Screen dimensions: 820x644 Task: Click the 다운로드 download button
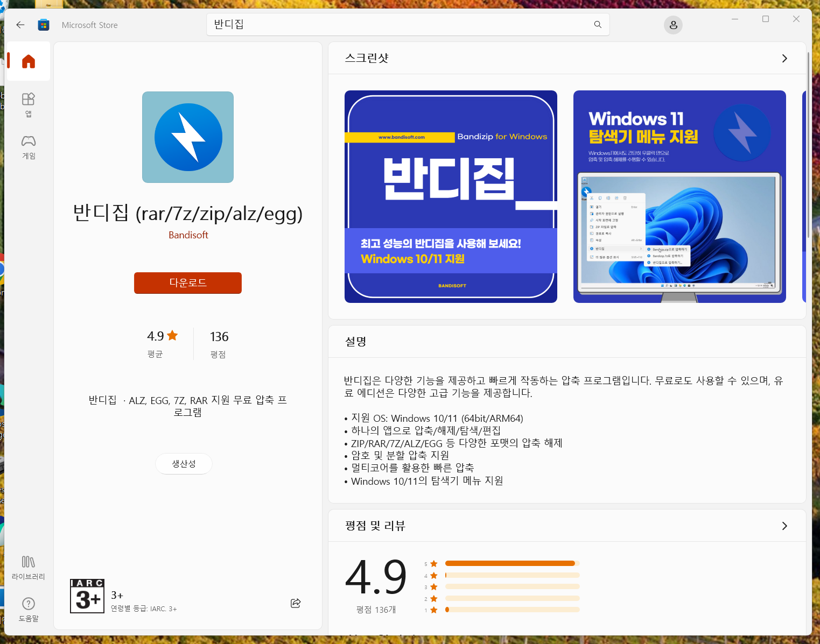coord(188,283)
